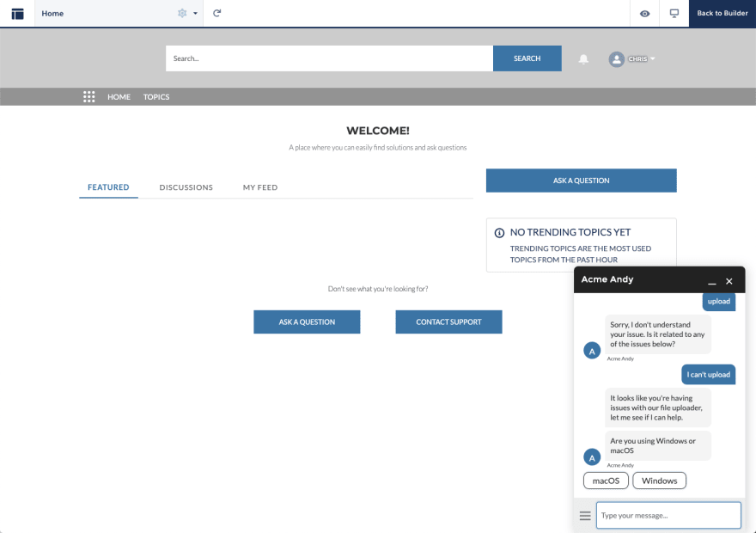Toggle the preview eye icon
Viewport: 756px width, 533px height.
[644, 14]
